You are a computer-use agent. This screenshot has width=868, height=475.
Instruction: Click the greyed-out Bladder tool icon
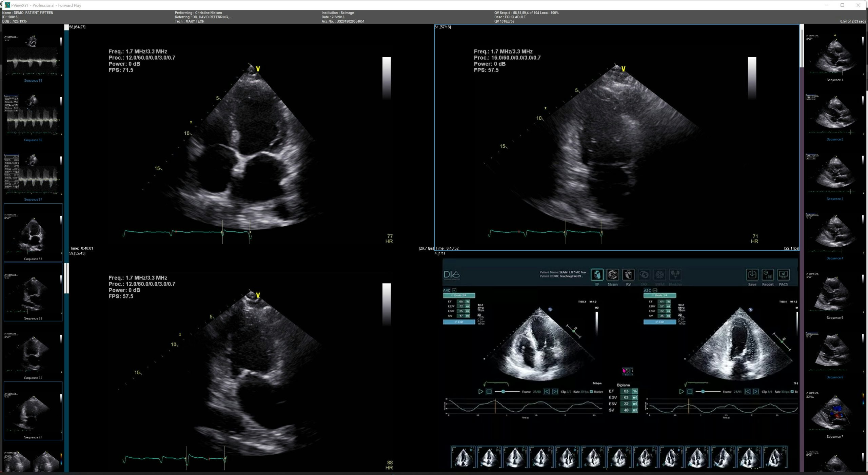[675, 274]
